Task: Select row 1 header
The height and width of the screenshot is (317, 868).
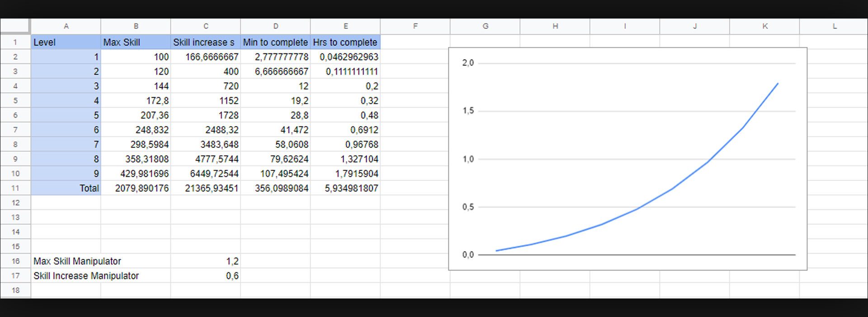Action: 15,42
